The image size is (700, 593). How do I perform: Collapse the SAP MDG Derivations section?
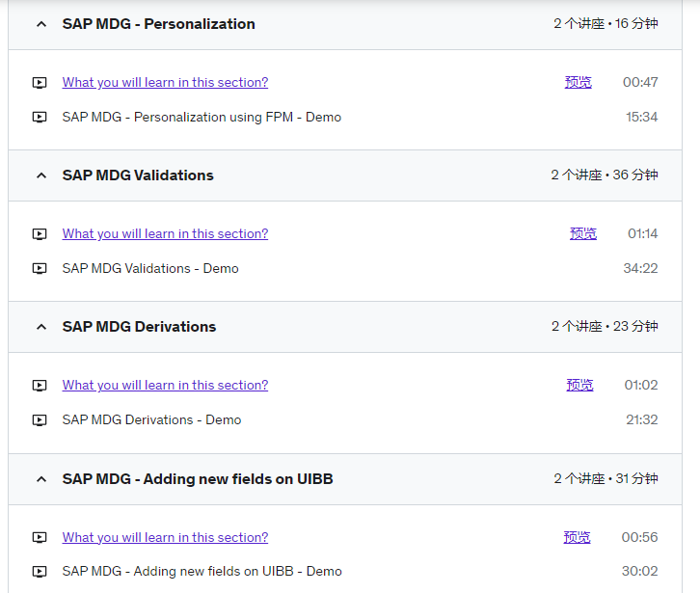41,327
